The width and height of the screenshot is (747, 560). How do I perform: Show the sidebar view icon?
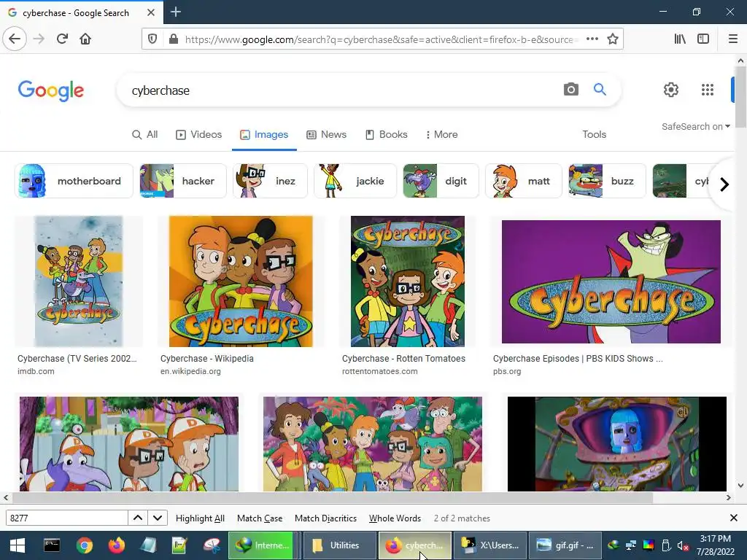[703, 39]
